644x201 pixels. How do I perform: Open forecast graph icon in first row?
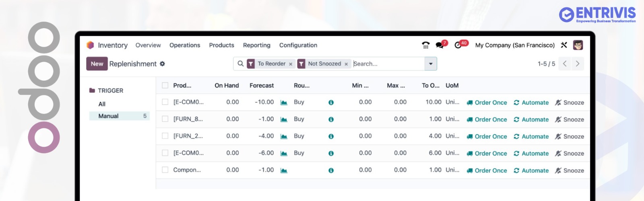pyautogui.click(x=284, y=103)
